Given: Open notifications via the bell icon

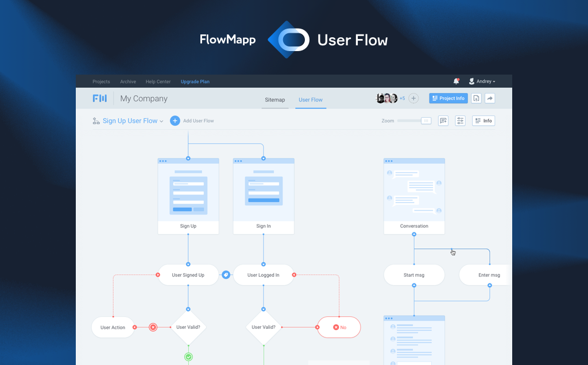Looking at the screenshot, I should pyautogui.click(x=456, y=81).
